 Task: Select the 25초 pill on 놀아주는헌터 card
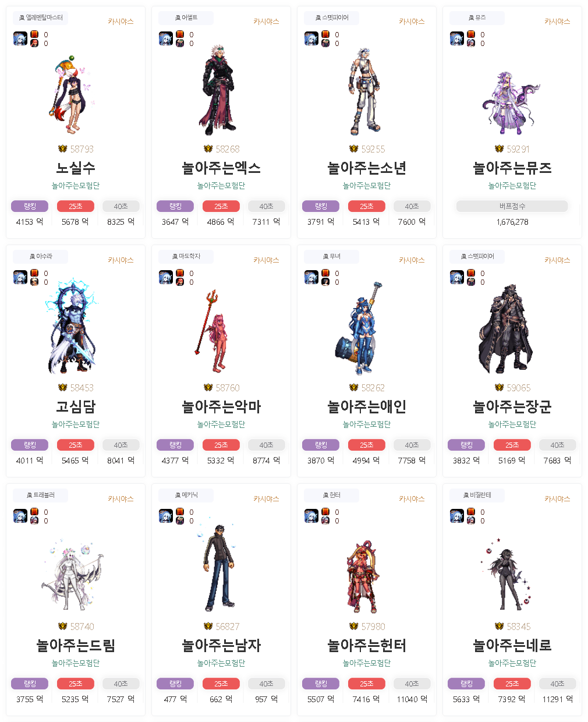pos(367,684)
